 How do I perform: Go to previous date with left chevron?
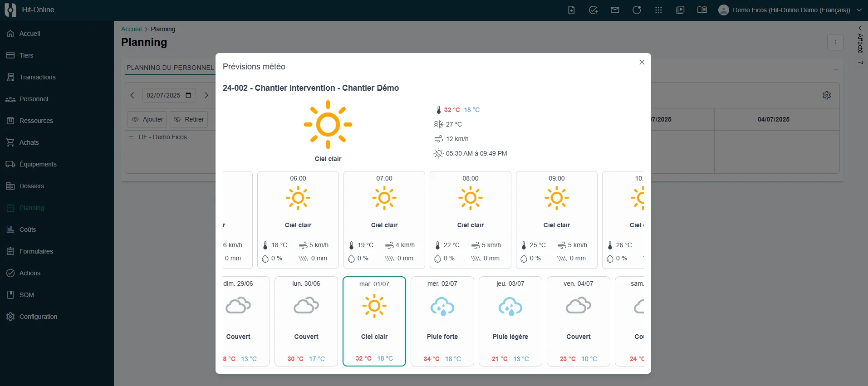tap(132, 95)
